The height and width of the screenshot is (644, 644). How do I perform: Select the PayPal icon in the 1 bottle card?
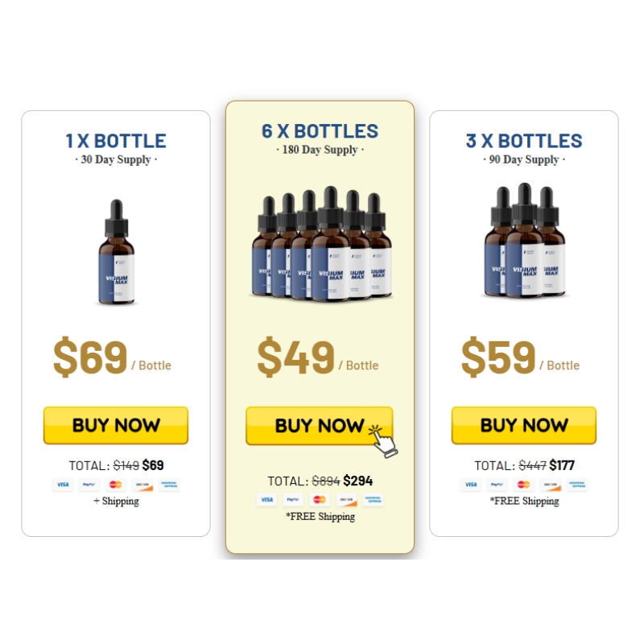(x=89, y=485)
